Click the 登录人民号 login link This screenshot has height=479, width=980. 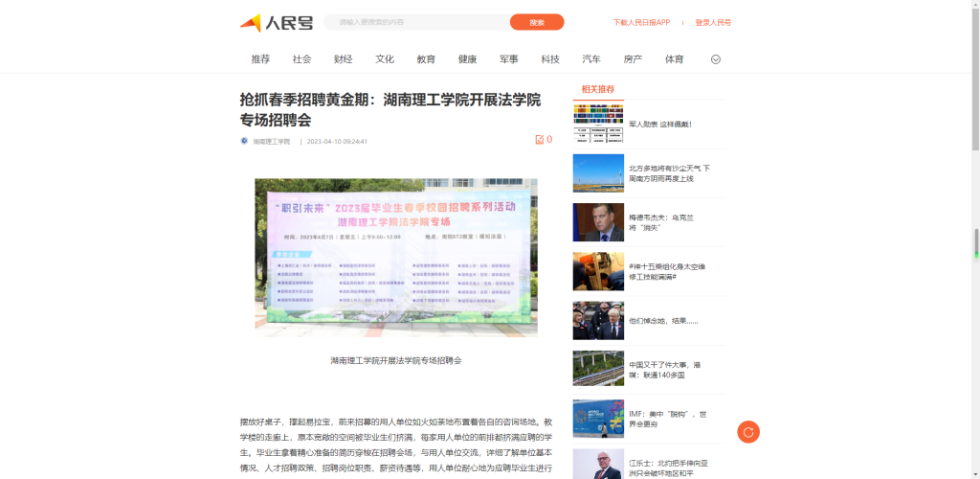tap(713, 22)
